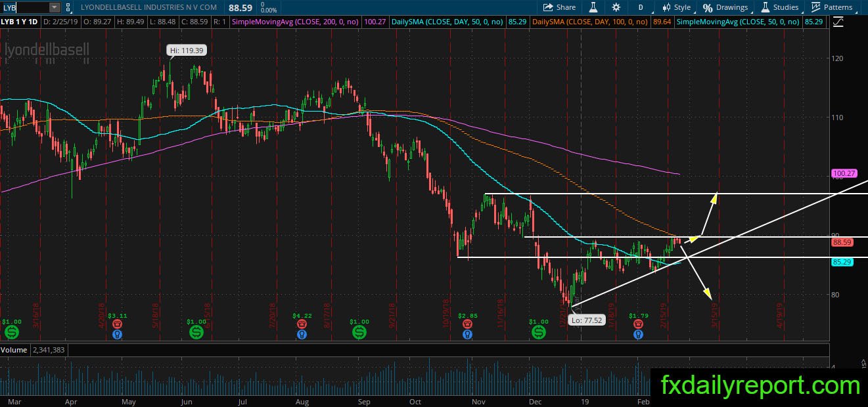Click the $3.11 earnings phone icon
Screen dimensions: 868x407
pos(117,324)
